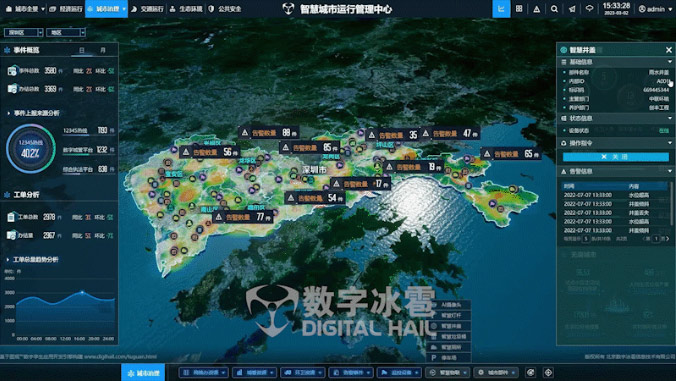Go to next page in alarm table
Image resolution: width=676 pixels, height=381 pixels.
click(667, 238)
